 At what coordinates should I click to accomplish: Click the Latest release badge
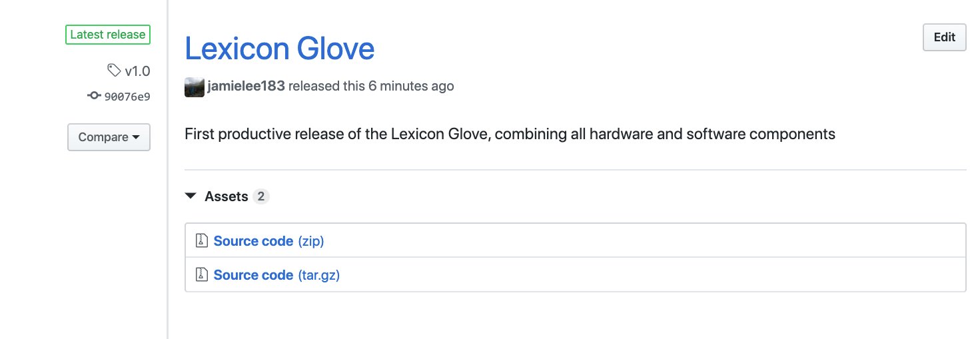pos(108,35)
